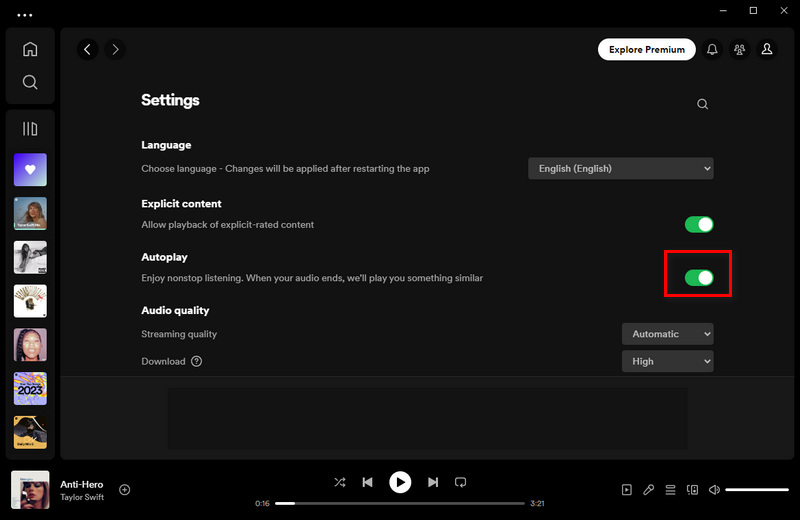Open Search from the left sidebar
The width and height of the screenshot is (800, 520).
(30, 82)
